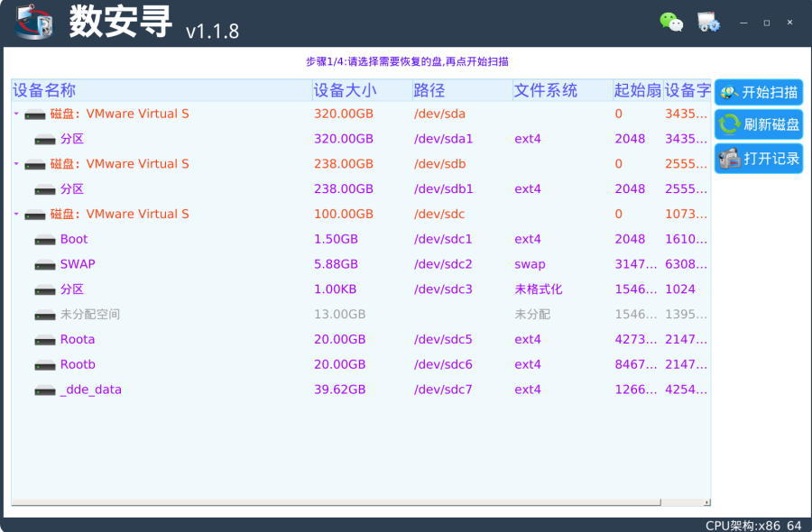The image size is (812, 532).
Task: Click the drive icon beside Roota
Action: (x=45, y=340)
